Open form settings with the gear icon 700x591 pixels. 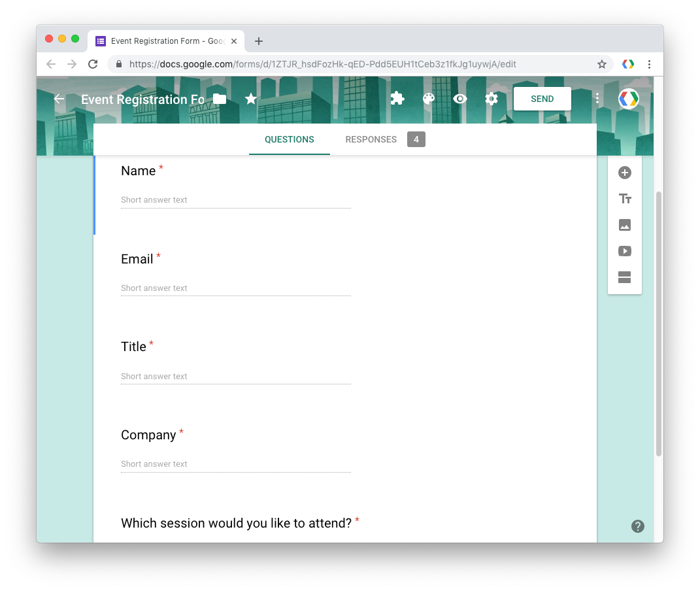point(491,99)
